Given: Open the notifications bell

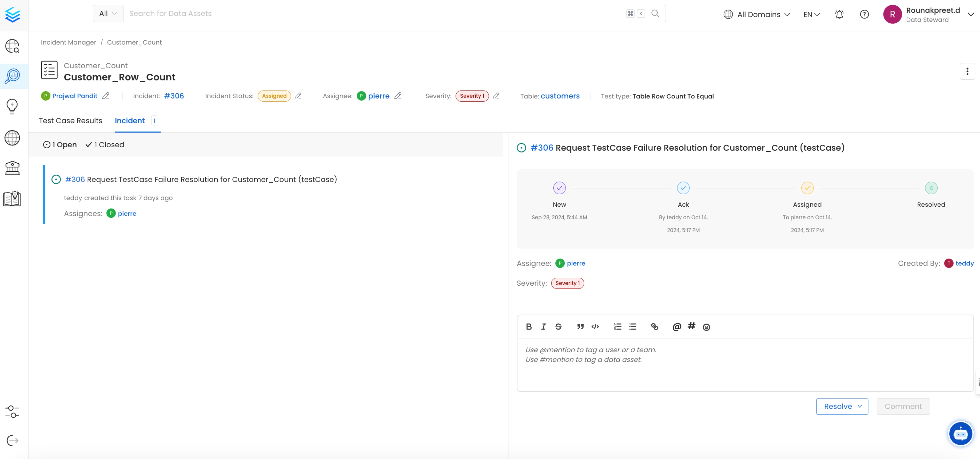Looking at the screenshot, I should point(839,14).
